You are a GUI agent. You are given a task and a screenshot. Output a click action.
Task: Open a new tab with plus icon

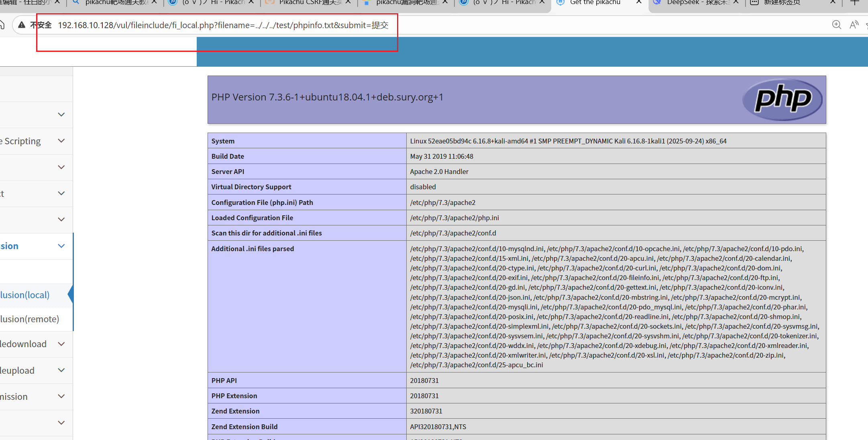[855, 2]
